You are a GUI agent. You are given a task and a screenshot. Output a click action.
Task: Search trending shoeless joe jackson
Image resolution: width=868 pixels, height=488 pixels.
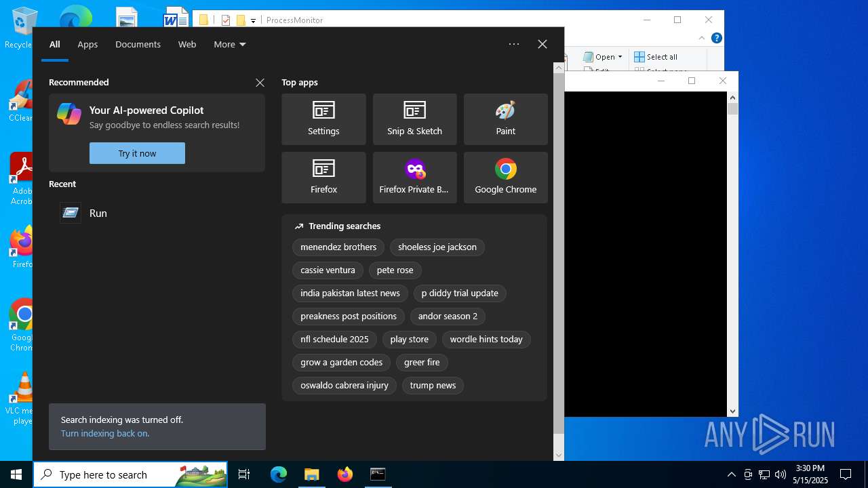click(x=437, y=247)
